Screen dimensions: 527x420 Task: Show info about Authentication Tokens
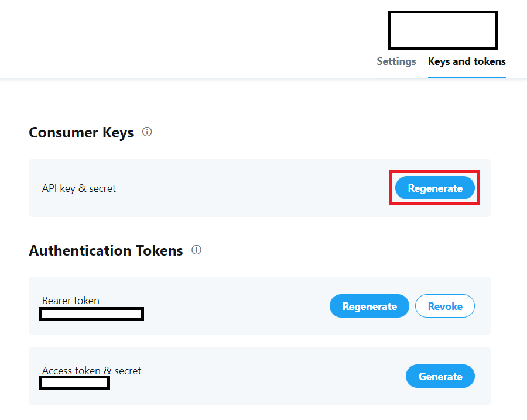tap(196, 250)
